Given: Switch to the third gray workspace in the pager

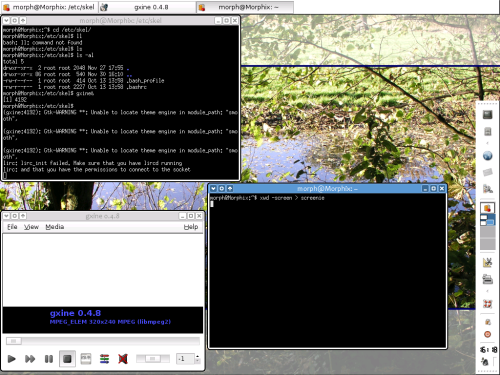Looking at the screenshot, I should [487, 244].
